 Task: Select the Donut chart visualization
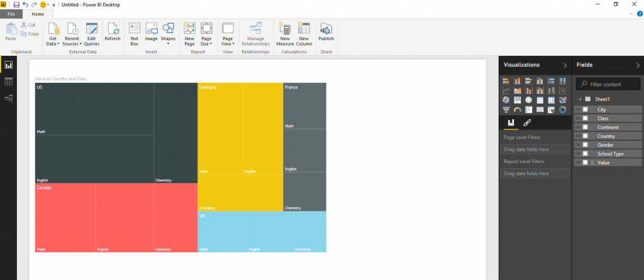563,109
